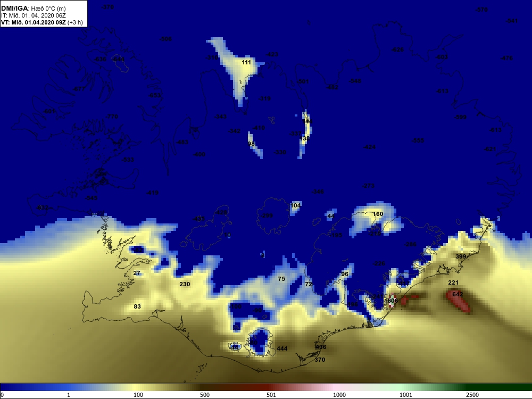Click the '-346' label
Image resolution: width=532 pixels, height=399 pixels.
coord(318,192)
